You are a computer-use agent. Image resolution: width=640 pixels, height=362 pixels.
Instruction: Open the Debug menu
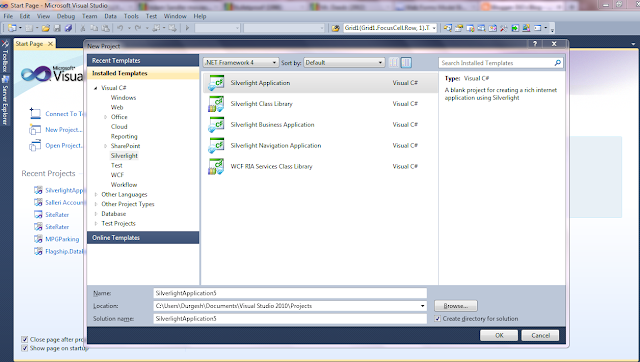tap(66, 16)
